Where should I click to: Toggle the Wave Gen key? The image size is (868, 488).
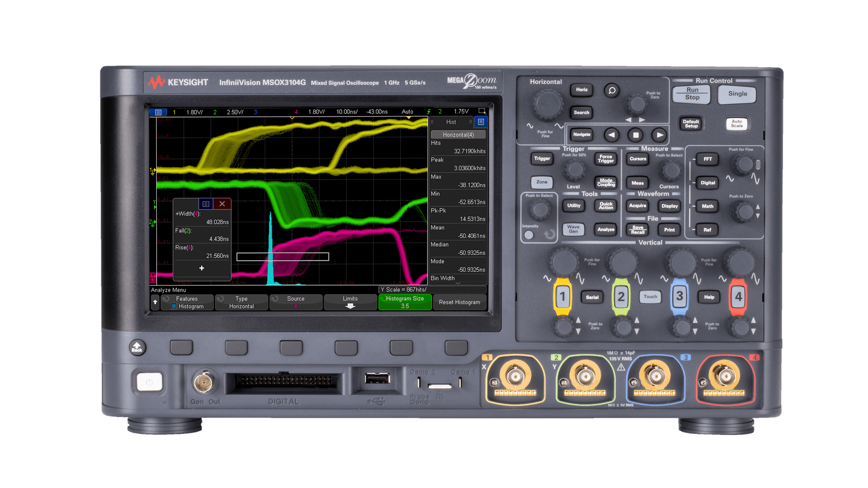(573, 229)
